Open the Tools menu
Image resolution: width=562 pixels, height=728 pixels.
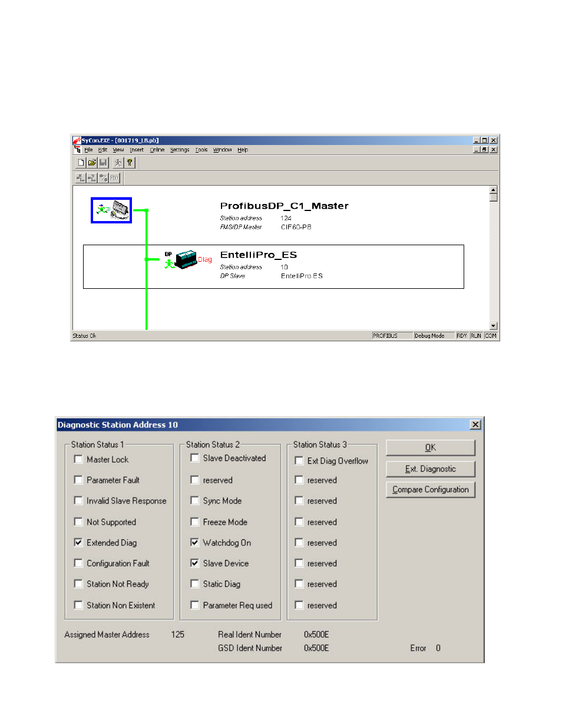point(201,150)
